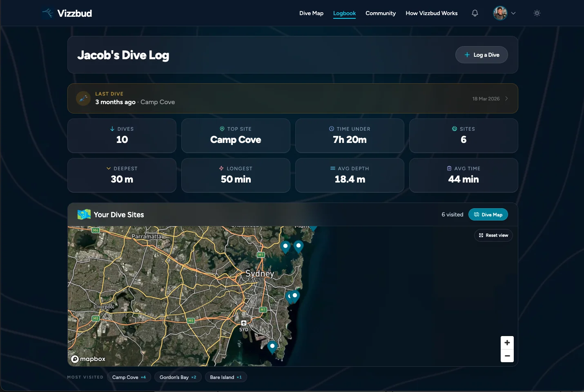Open the Vizzbud home logo
Viewport: 584px width, 392px height.
67,13
